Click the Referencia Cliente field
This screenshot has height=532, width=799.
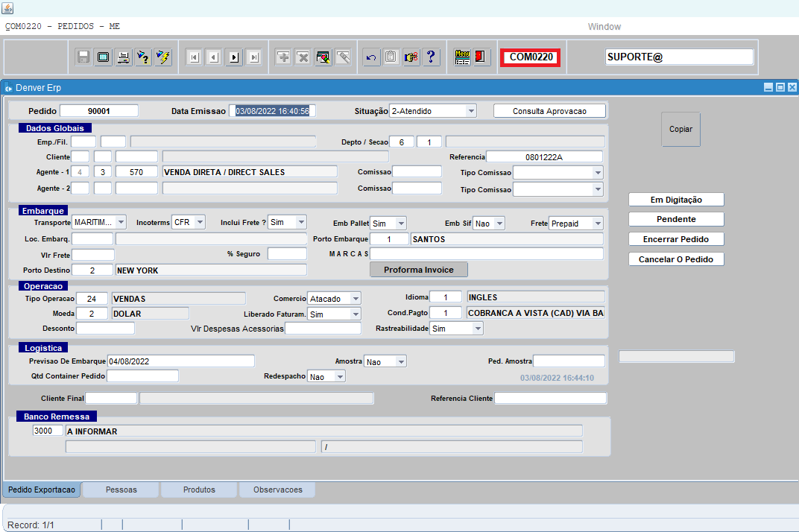click(550, 399)
